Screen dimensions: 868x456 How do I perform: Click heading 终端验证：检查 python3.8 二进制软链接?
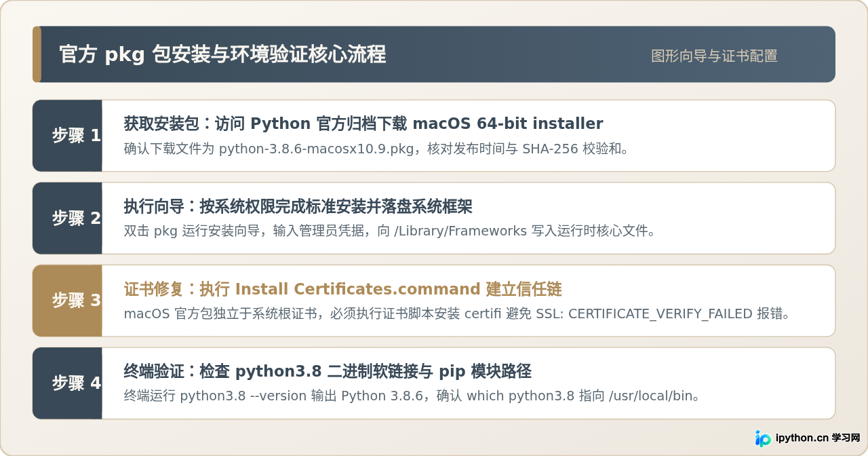click(x=328, y=372)
